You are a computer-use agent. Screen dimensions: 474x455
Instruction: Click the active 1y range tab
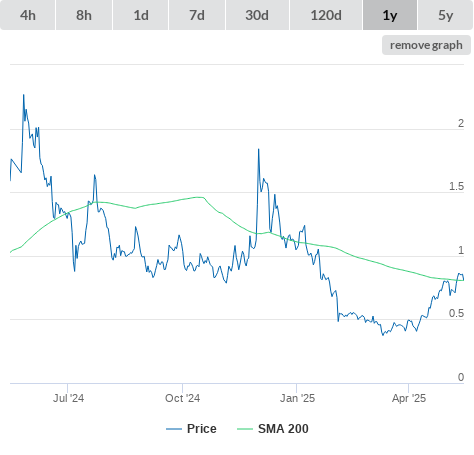pyautogui.click(x=390, y=15)
